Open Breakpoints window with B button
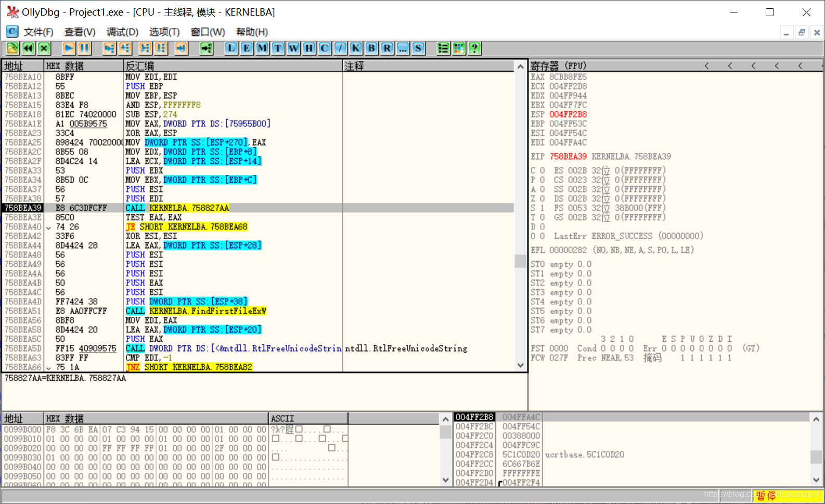 coord(371,48)
